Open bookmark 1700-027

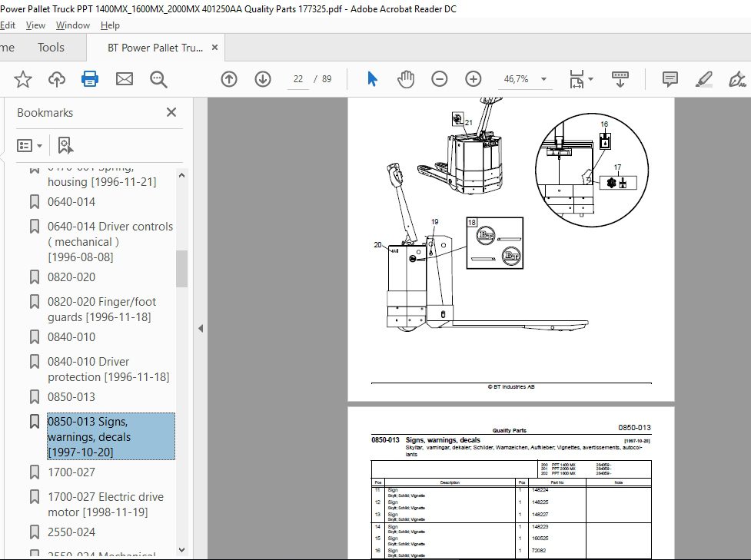pyautogui.click(x=71, y=472)
